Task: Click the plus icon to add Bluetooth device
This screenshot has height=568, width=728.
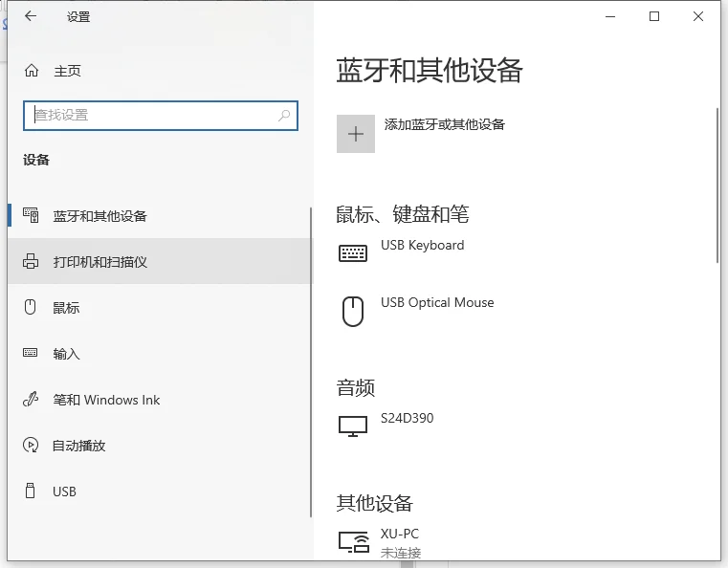Action: coord(356,134)
